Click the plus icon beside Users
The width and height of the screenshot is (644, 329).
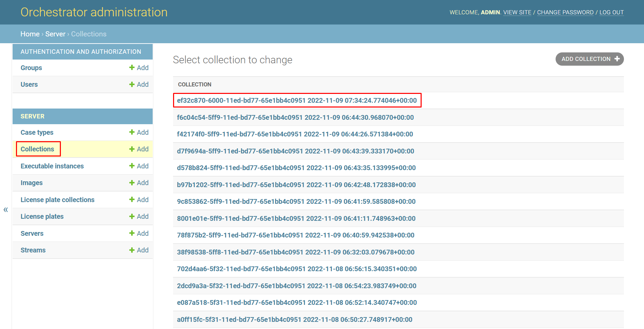point(132,84)
